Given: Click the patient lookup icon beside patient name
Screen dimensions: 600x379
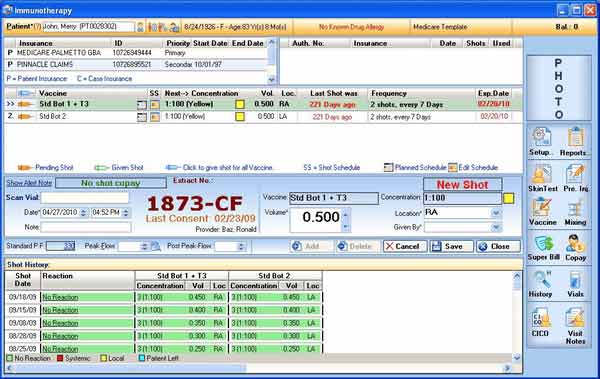Looking at the screenshot, I should coord(140,27).
